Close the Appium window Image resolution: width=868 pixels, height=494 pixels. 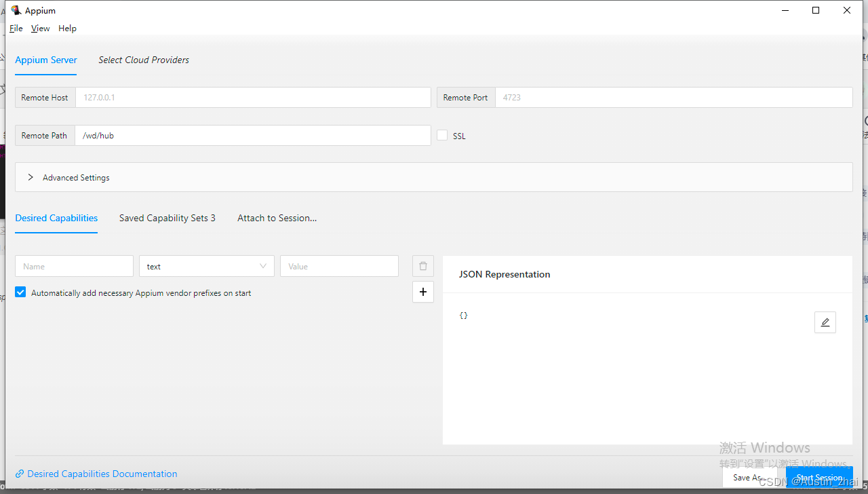pyautogui.click(x=847, y=10)
